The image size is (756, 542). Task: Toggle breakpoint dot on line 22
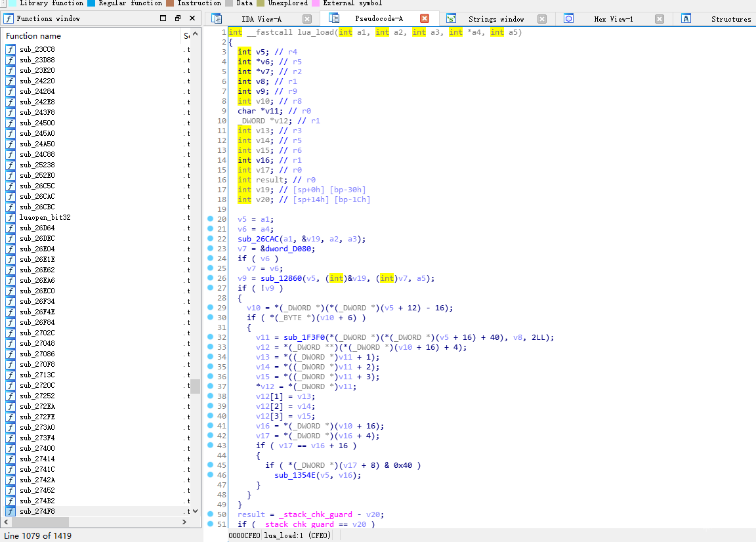click(210, 239)
